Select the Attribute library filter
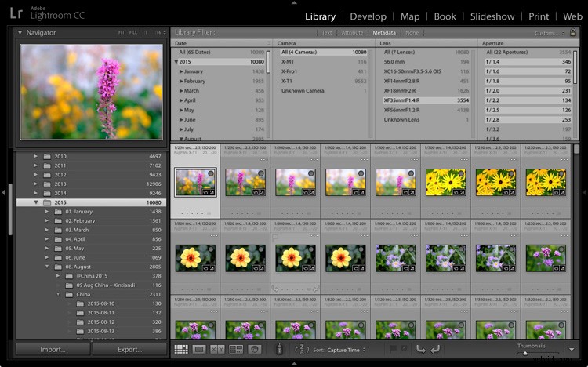 [x=352, y=33]
